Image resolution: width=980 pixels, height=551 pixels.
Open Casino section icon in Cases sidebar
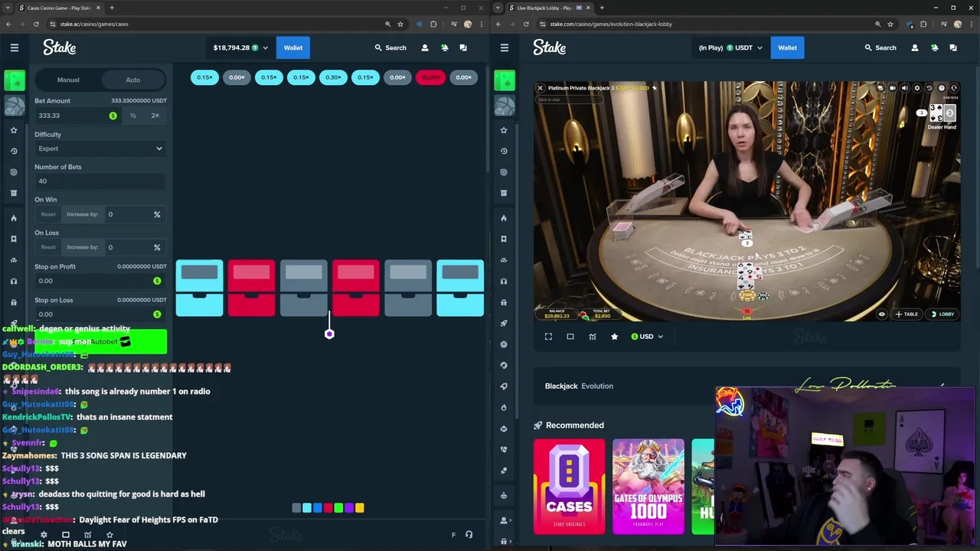tap(14, 80)
